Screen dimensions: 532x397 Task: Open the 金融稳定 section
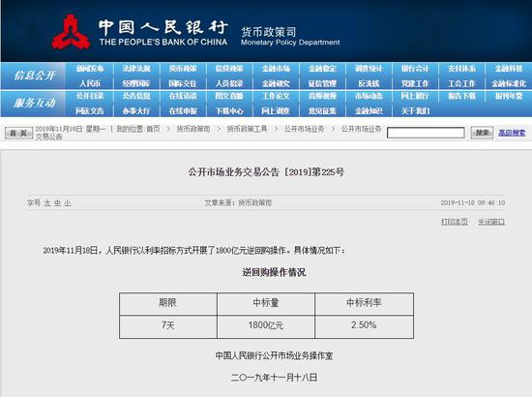pyautogui.click(x=322, y=69)
